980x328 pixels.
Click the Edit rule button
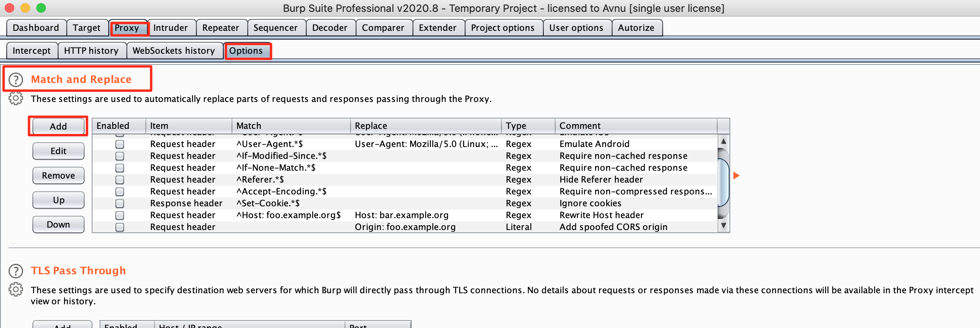click(58, 151)
